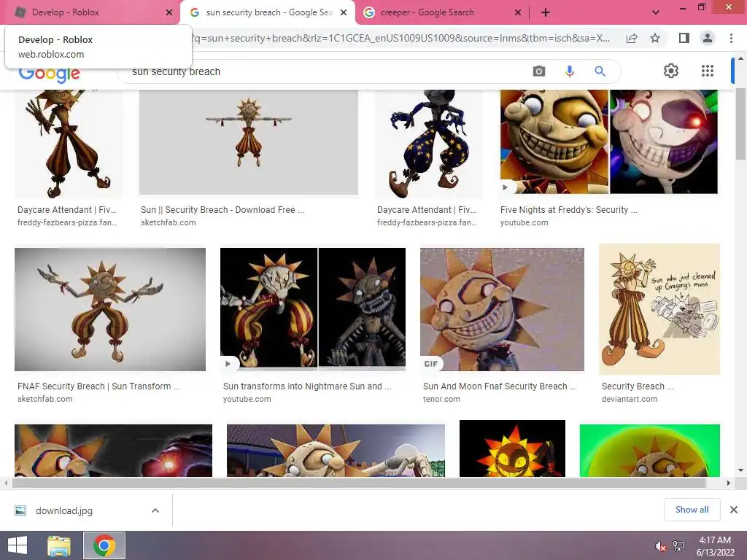Expand download.jpg options chevron
This screenshot has height=560, width=747.
tap(155, 510)
